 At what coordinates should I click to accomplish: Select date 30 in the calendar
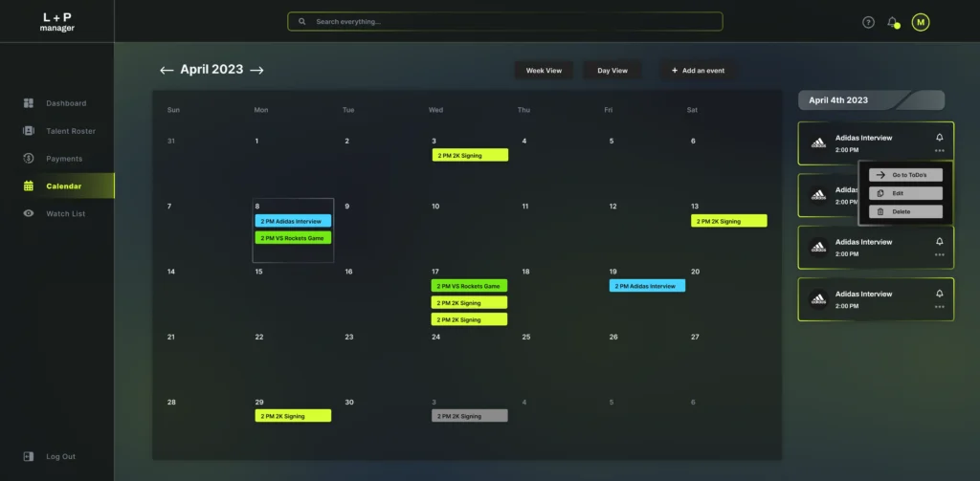point(349,403)
